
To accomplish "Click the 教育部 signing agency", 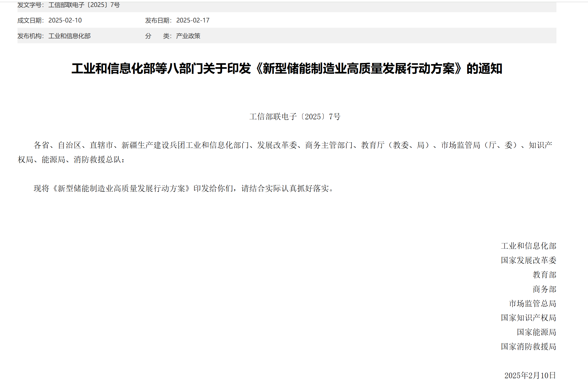I will point(545,275).
